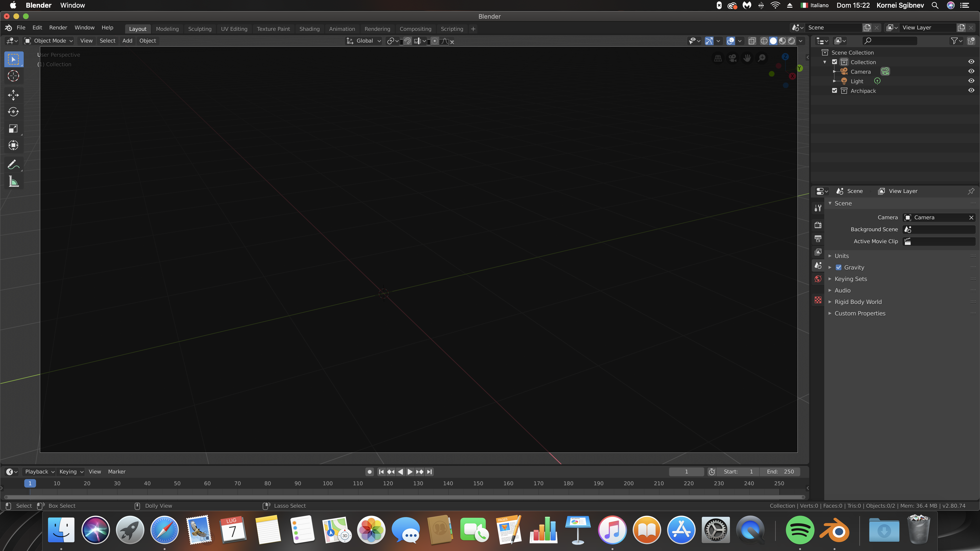Toggle camera view in viewport

pyautogui.click(x=732, y=58)
